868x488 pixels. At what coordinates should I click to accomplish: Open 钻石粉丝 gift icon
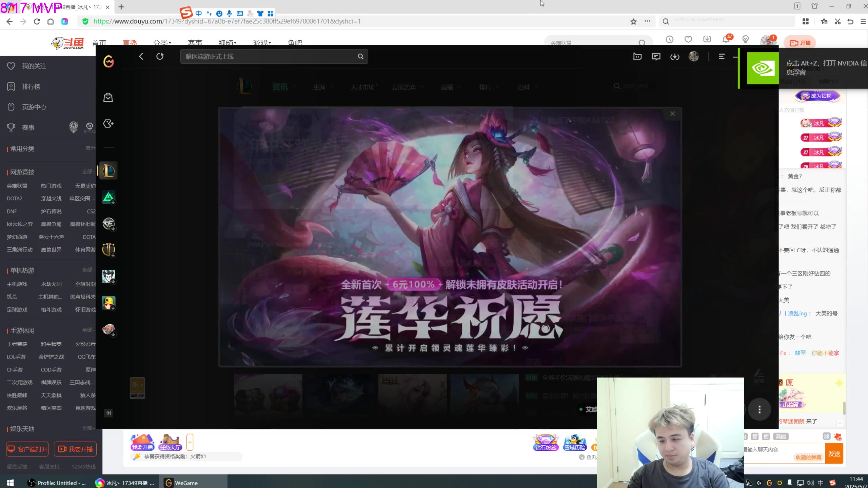pos(546,442)
